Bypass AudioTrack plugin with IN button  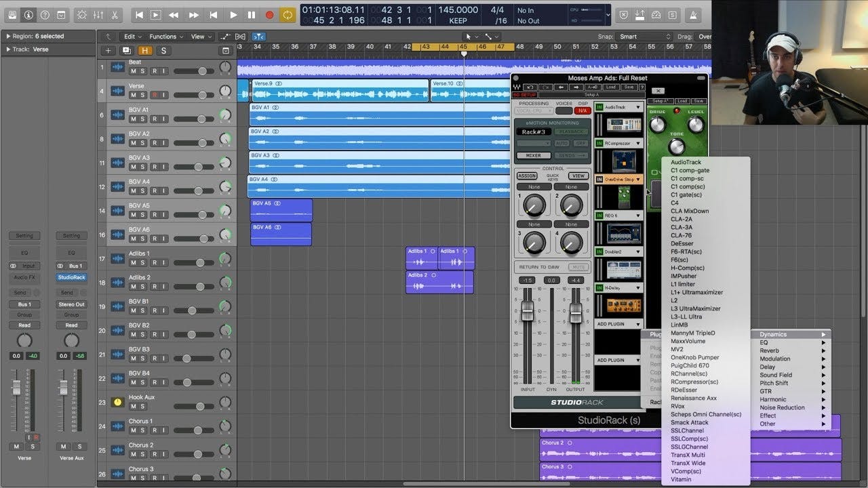pos(599,107)
